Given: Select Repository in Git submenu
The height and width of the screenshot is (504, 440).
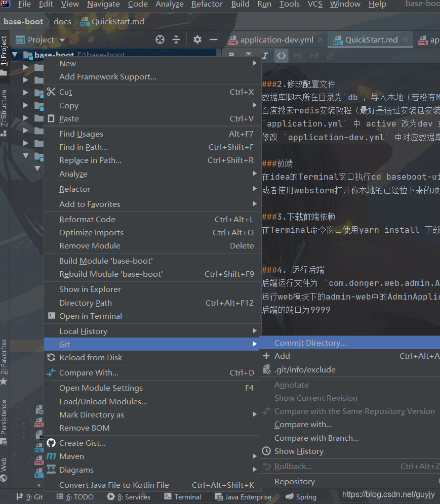Looking at the screenshot, I should point(349,482).
